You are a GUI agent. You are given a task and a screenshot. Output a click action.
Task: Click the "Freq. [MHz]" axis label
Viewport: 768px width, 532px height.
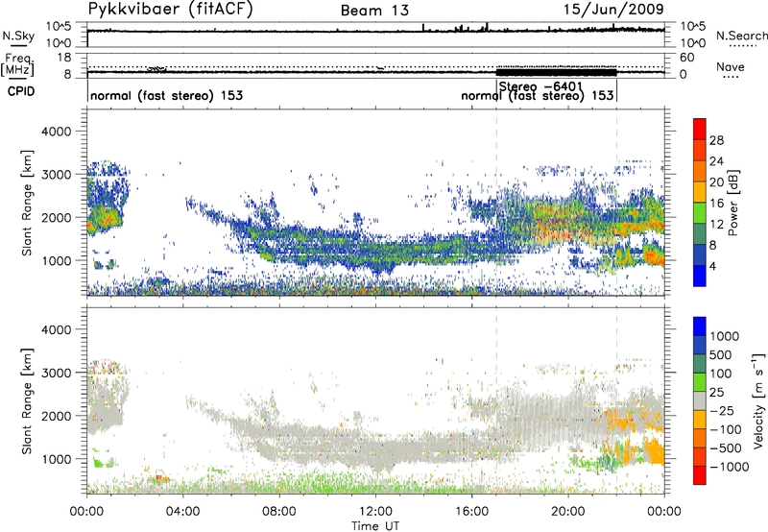tap(18, 64)
